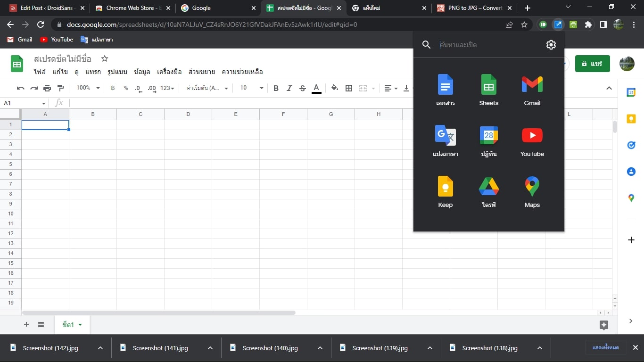Open Gmail from the launcher popup
The width and height of the screenshot is (644, 362).
click(532, 90)
